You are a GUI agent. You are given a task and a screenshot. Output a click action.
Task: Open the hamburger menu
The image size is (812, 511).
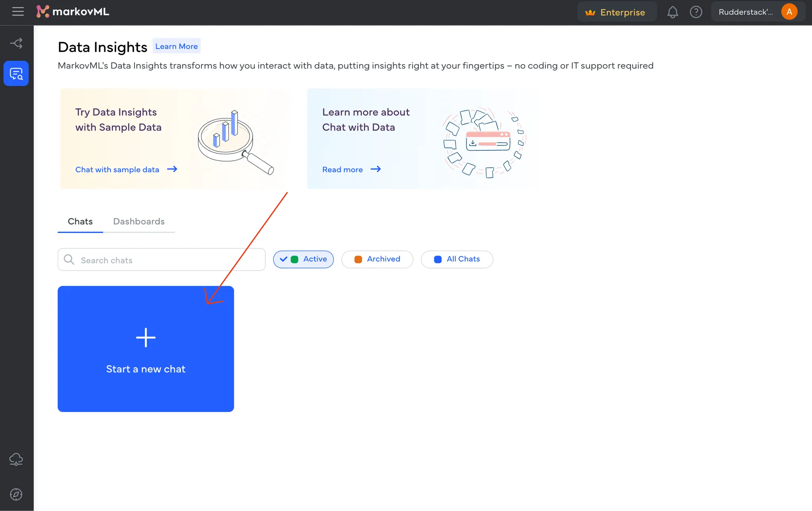(18, 12)
